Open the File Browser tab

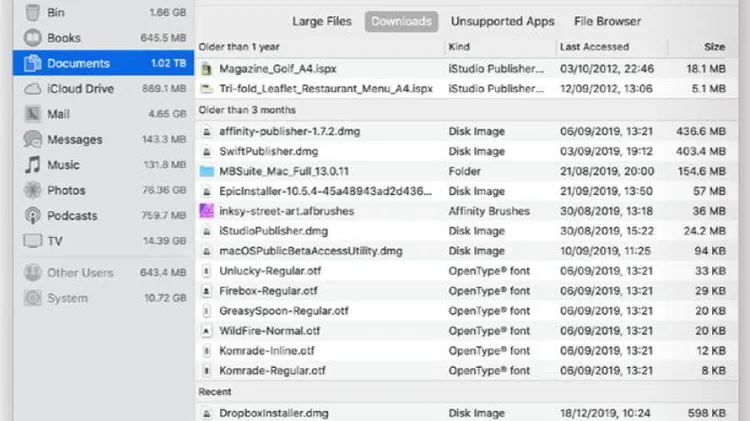point(607,22)
